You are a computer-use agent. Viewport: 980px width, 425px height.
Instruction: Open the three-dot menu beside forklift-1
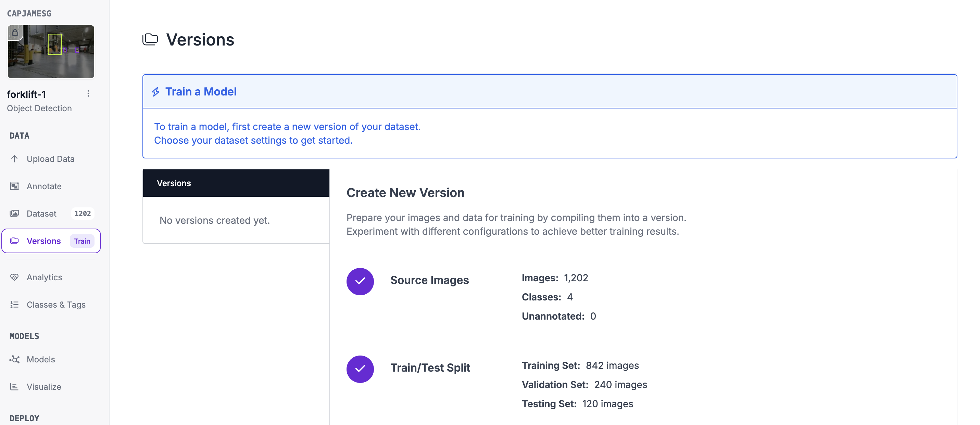point(88,93)
